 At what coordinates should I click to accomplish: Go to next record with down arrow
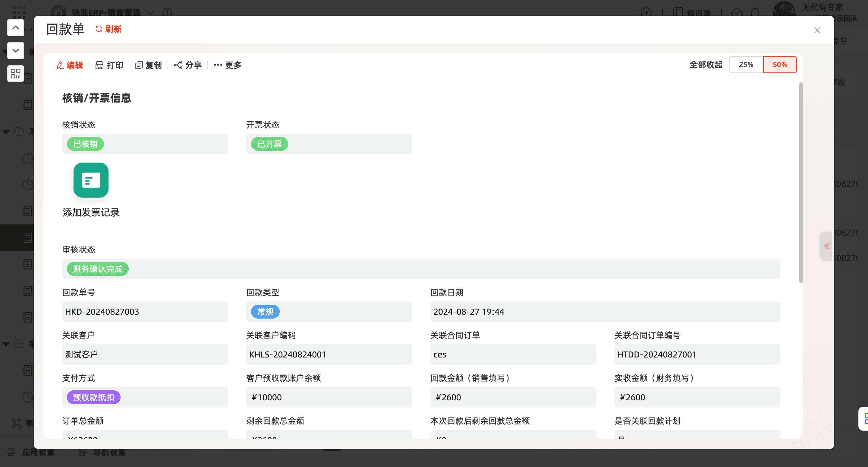[15, 51]
